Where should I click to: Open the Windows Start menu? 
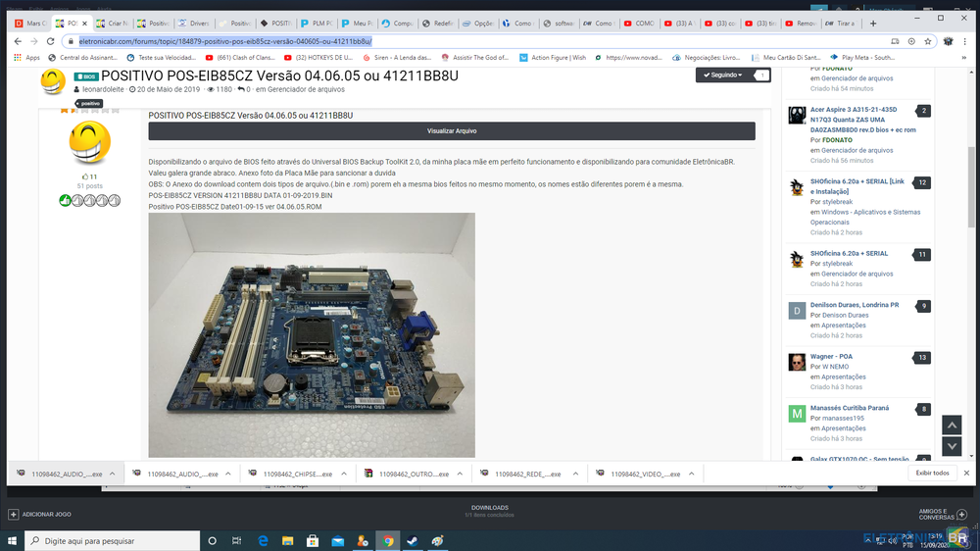13,540
